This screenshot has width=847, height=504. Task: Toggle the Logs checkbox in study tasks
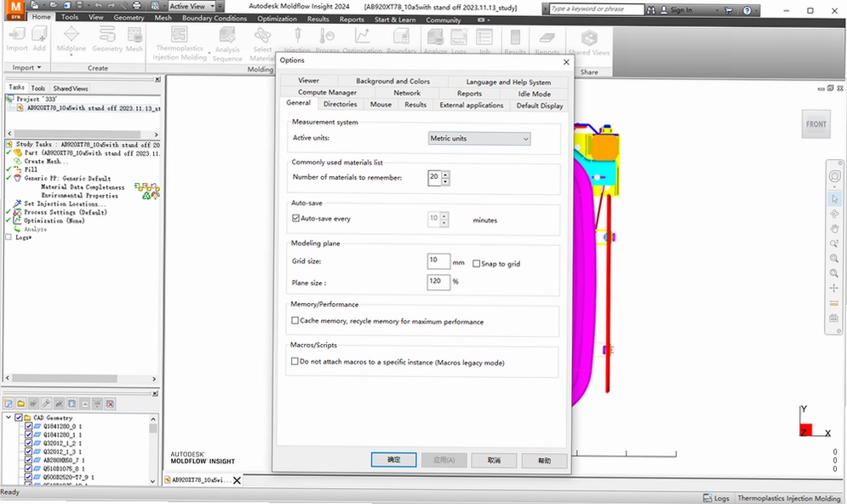click(x=9, y=238)
